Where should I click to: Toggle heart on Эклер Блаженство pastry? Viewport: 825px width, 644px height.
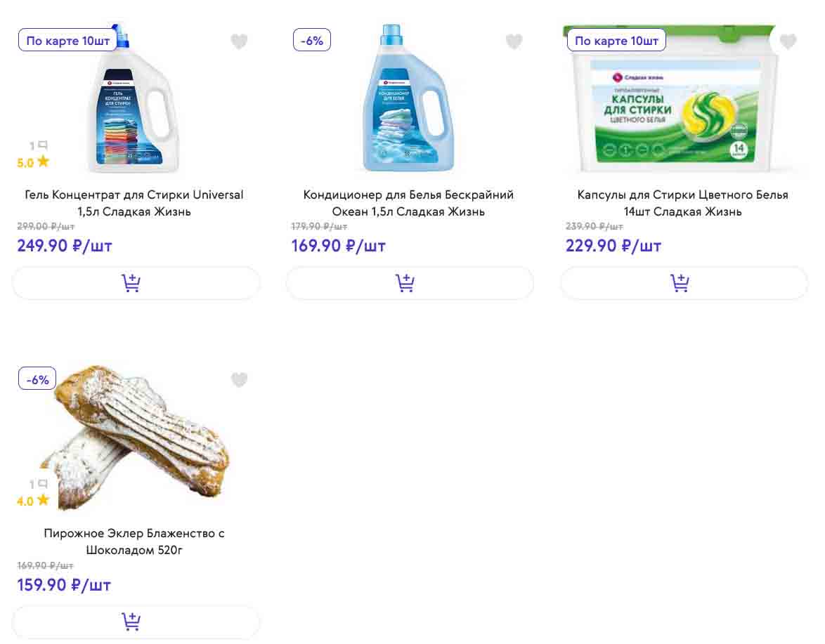click(x=239, y=380)
